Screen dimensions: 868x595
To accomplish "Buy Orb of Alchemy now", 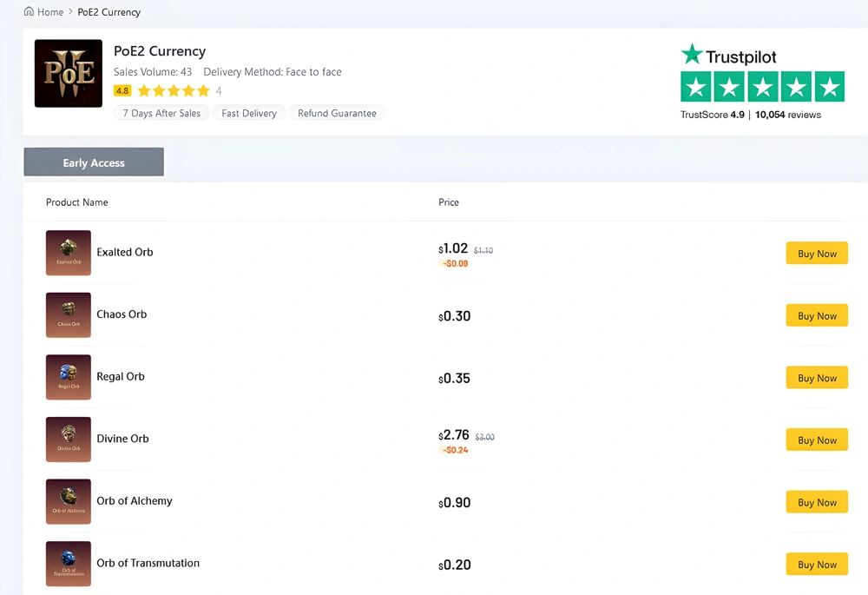I will pyautogui.click(x=817, y=502).
